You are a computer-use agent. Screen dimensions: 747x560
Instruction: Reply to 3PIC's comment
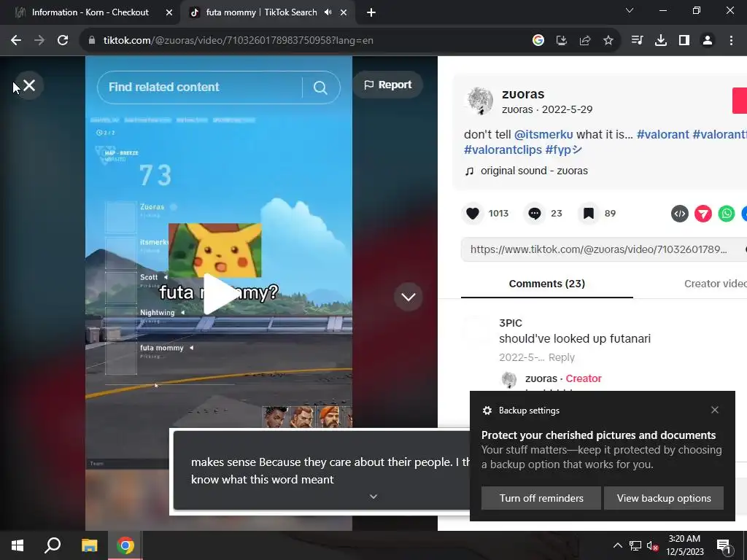561,357
